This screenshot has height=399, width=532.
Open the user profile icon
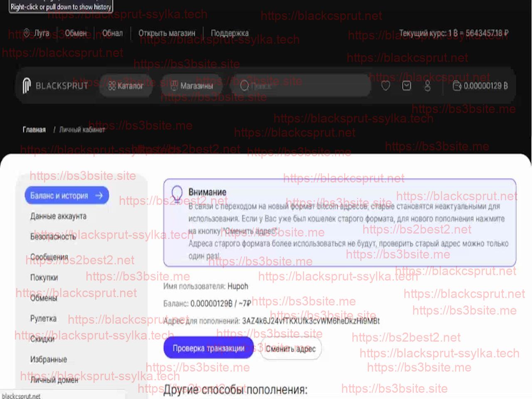(427, 86)
